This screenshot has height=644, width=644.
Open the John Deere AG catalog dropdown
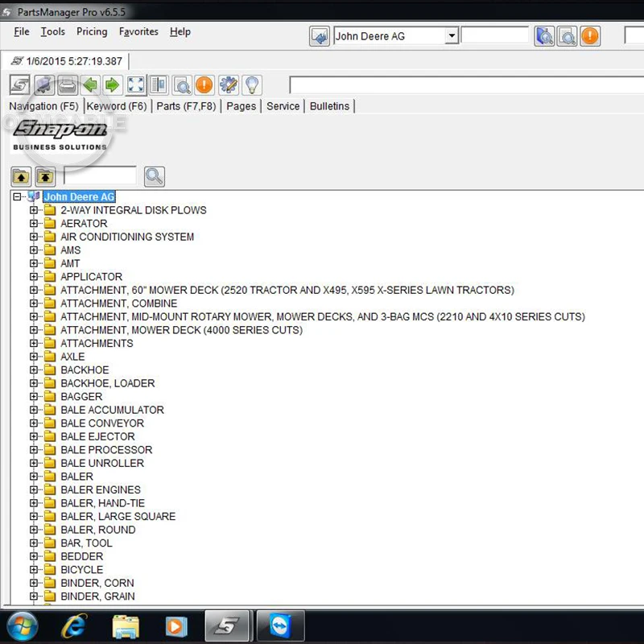point(452,35)
